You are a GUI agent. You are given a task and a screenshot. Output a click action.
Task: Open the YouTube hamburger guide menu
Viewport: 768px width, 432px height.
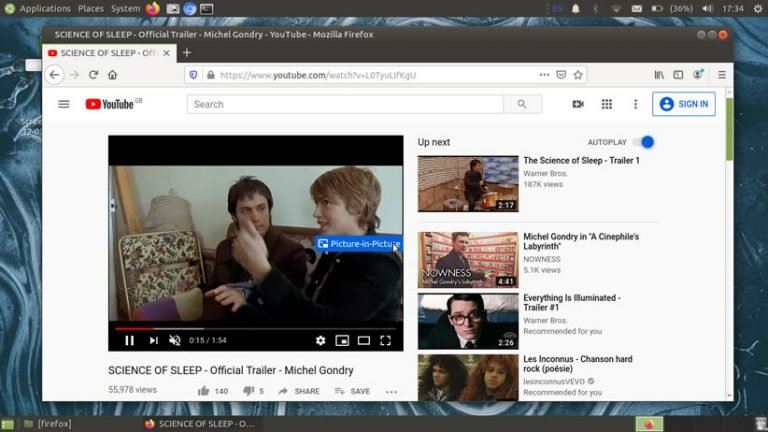tap(64, 104)
